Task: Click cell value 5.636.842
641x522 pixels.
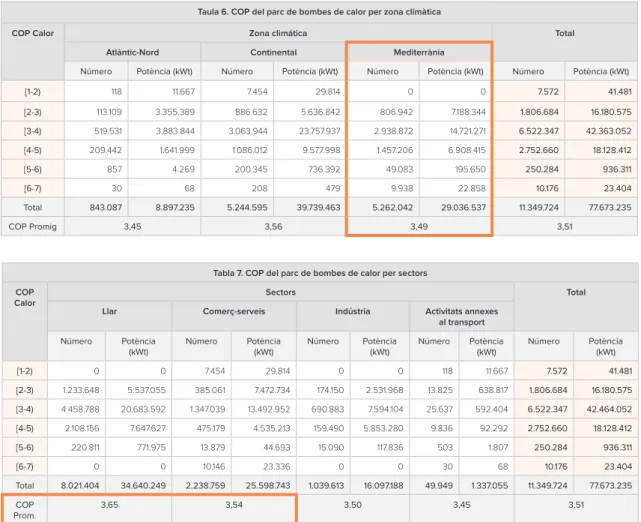Action: point(320,112)
